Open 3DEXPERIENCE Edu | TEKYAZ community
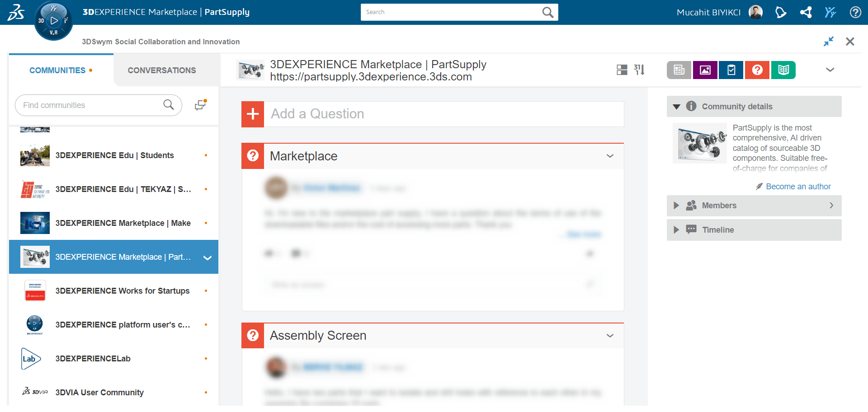Image resolution: width=868 pixels, height=412 pixels. point(113,189)
